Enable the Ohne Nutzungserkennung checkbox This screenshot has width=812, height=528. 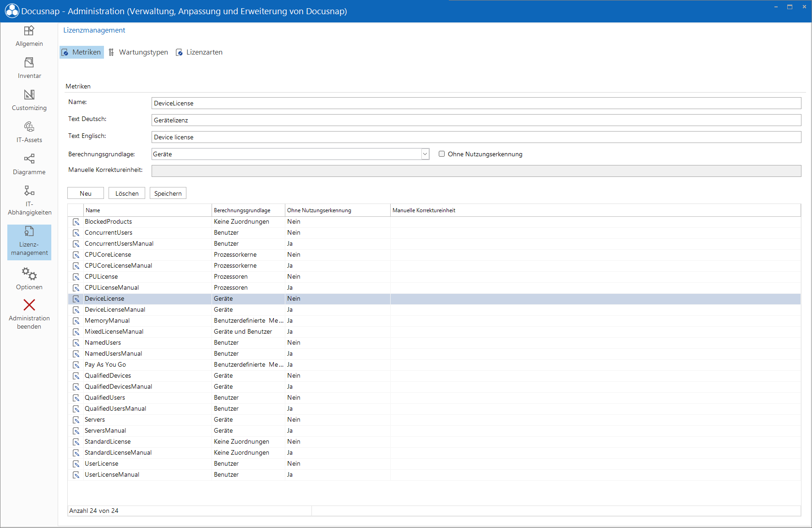tap(441, 154)
